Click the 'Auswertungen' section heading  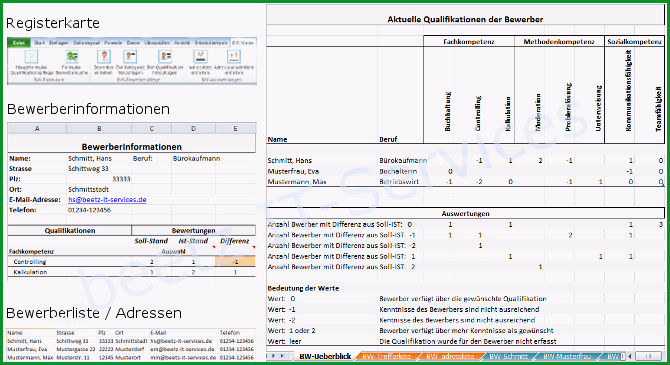[465, 213]
